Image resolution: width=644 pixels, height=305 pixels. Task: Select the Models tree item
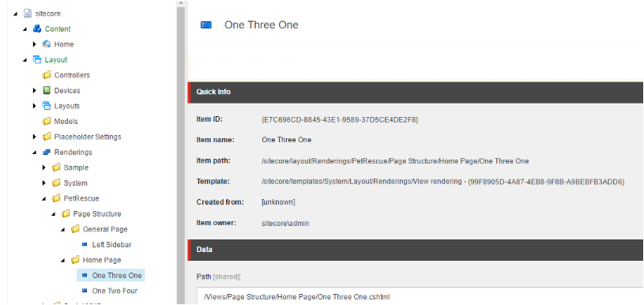[66, 122]
